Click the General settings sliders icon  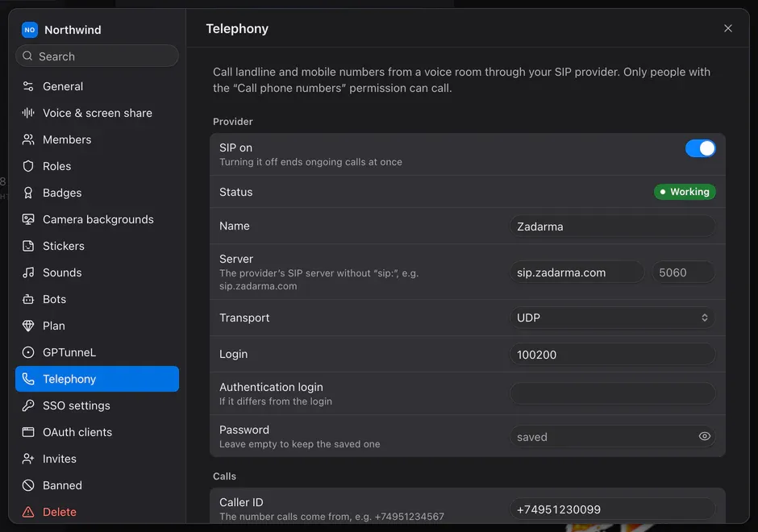[x=28, y=86]
